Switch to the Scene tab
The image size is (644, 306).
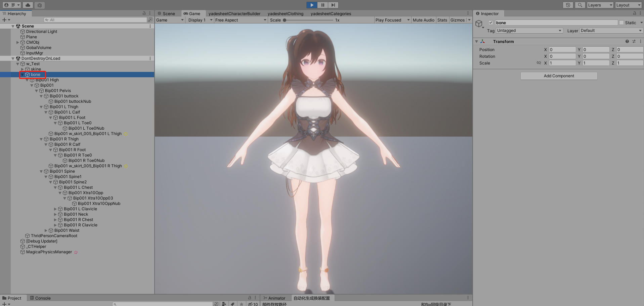(166, 14)
